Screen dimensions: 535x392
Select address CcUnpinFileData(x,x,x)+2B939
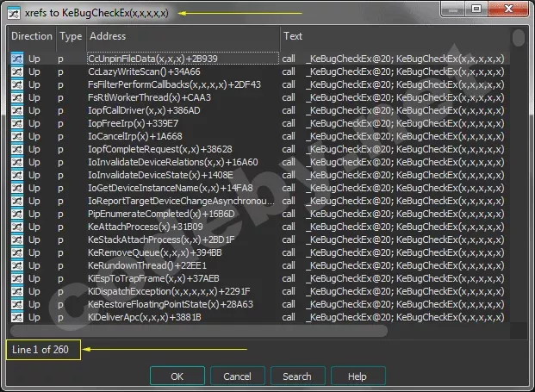[152, 59]
